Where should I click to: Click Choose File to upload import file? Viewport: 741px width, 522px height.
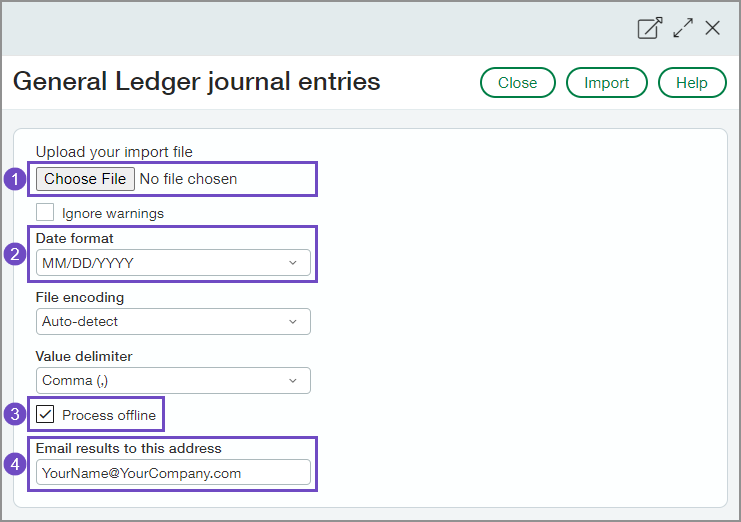pos(85,179)
